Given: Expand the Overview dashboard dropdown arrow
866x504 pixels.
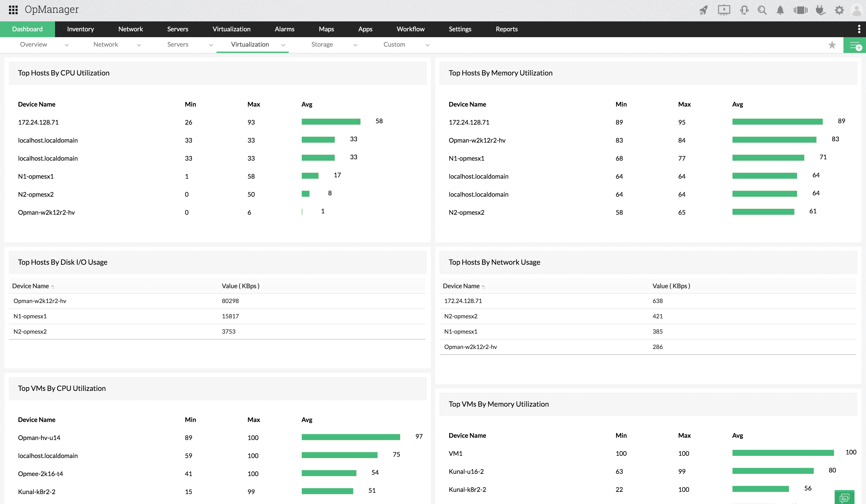Looking at the screenshot, I should point(67,45).
